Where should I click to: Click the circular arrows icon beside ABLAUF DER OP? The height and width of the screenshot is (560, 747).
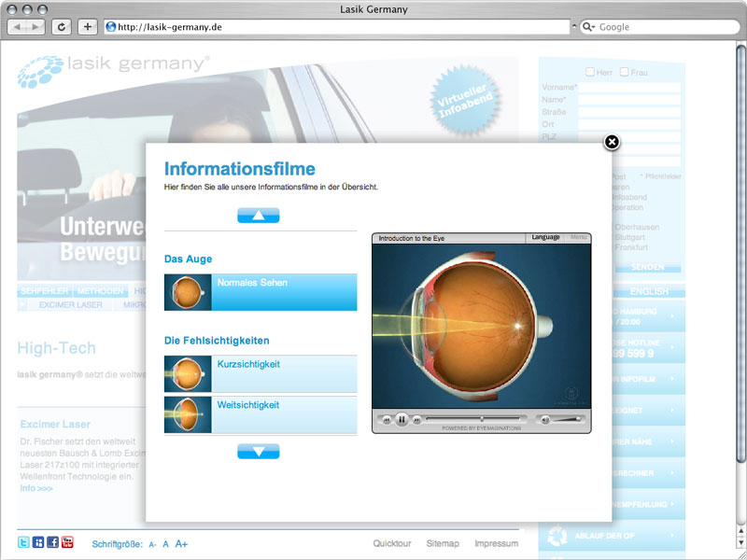[556, 536]
